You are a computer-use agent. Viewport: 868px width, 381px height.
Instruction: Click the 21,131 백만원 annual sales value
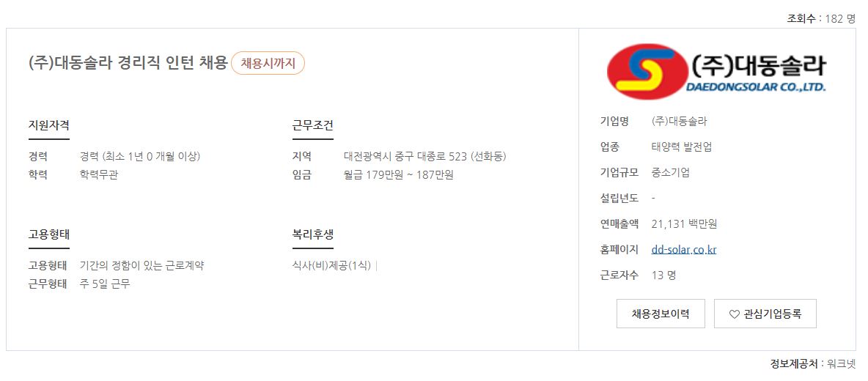point(685,224)
